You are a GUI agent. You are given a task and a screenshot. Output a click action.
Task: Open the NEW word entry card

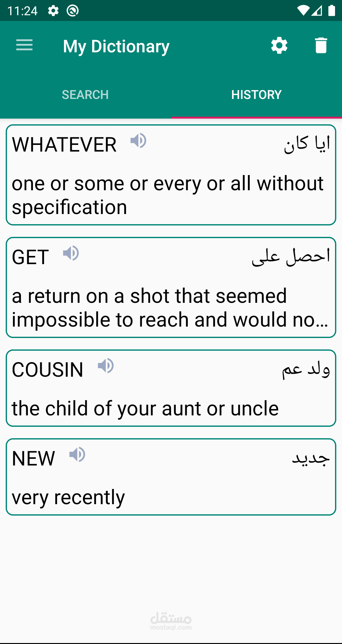point(171,477)
